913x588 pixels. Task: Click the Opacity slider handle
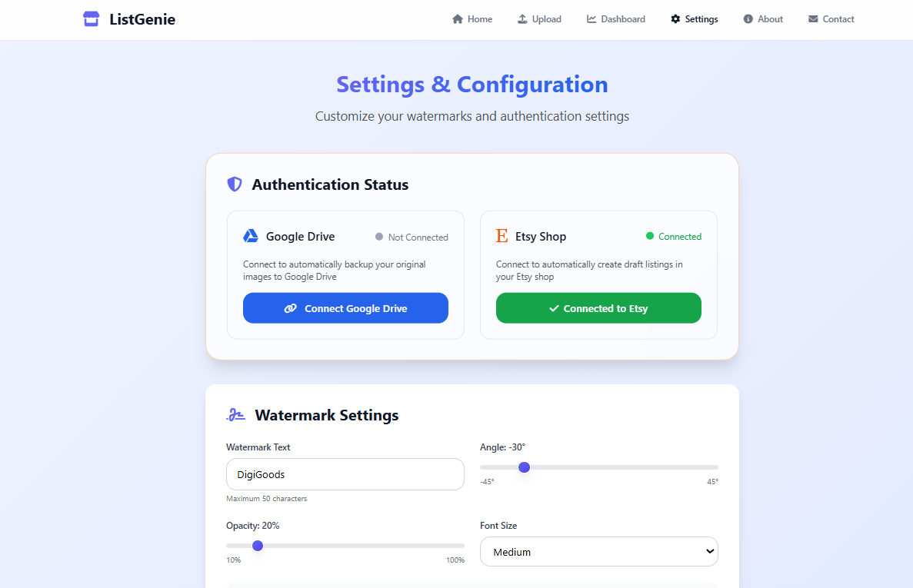258,546
